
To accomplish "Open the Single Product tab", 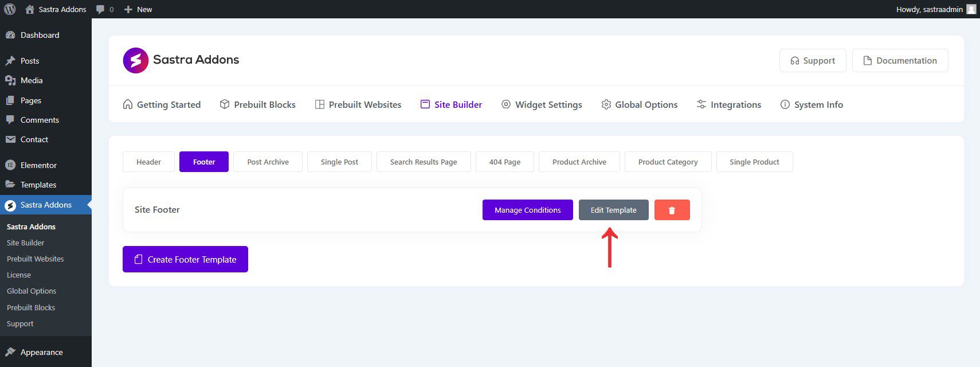I will coord(754,162).
